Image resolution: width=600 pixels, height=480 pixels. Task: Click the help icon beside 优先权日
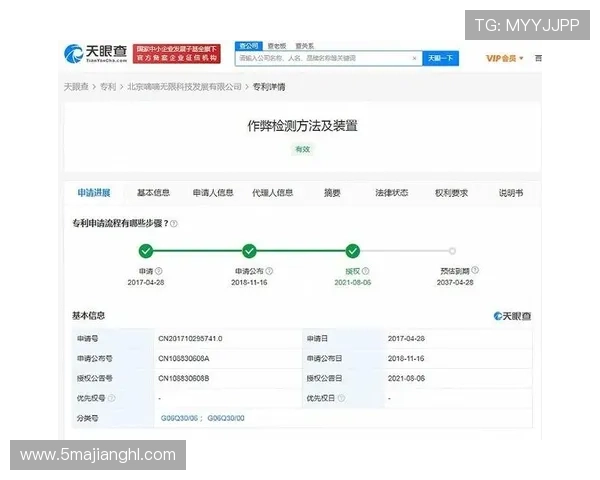coord(341,398)
